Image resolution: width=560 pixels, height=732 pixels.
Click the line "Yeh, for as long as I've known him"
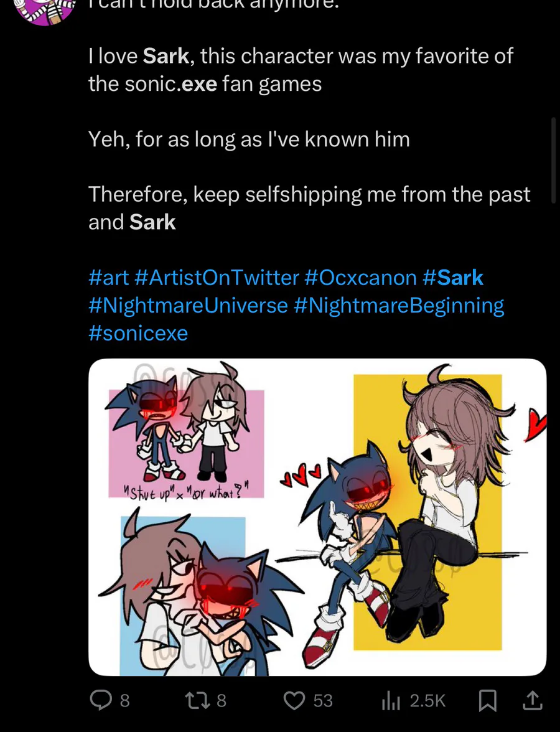coord(249,139)
